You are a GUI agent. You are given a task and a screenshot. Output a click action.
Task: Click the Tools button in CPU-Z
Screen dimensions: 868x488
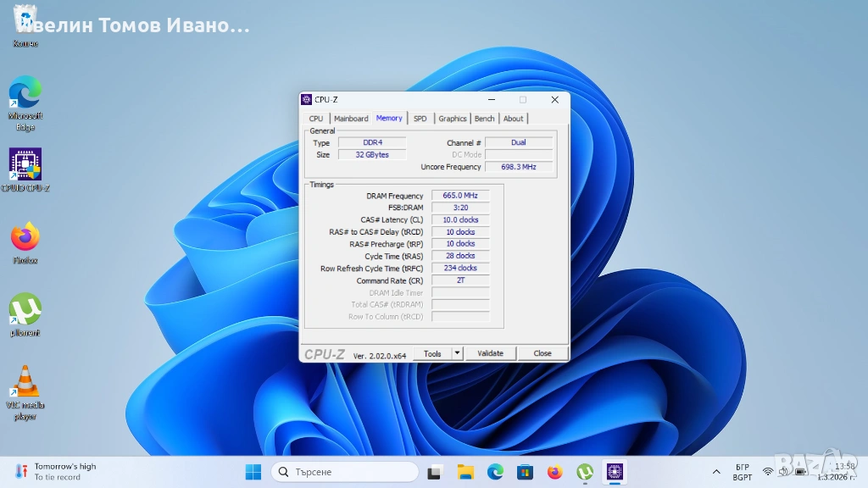pyautogui.click(x=432, y=353)
